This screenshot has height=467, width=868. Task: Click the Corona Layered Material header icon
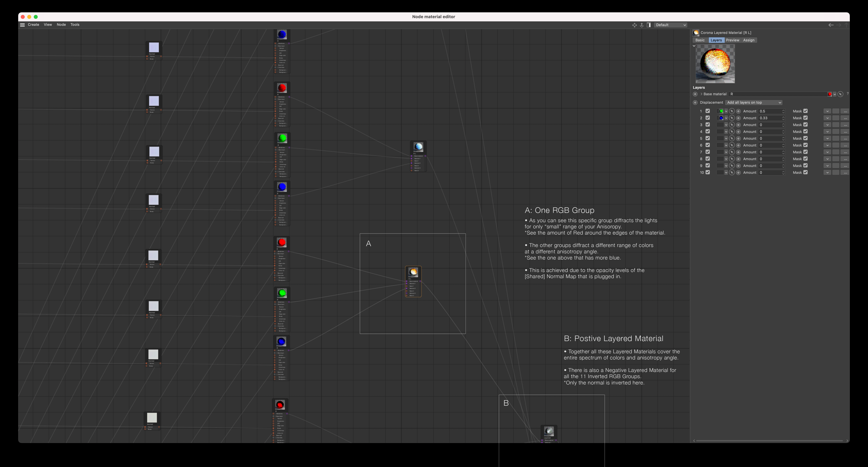tap(696, 33)
